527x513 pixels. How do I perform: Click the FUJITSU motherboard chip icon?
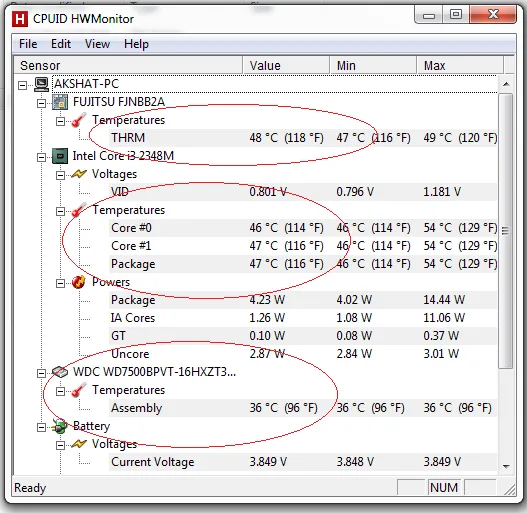coord(60,102)
